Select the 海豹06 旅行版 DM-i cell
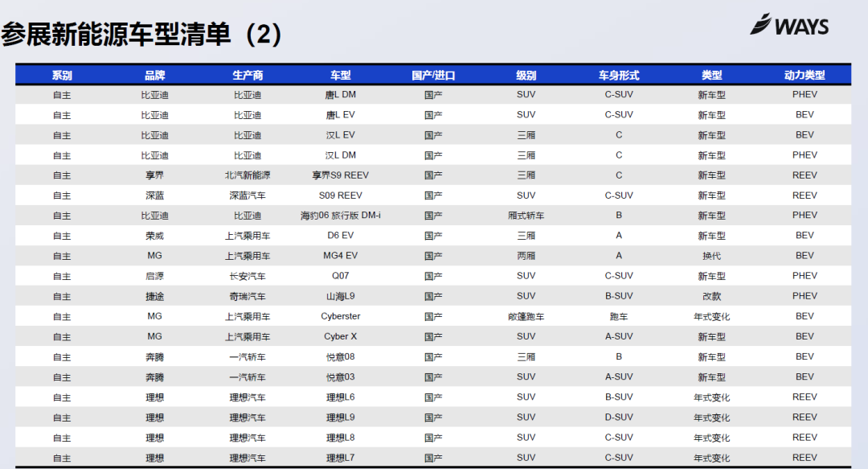Screen dimensions: 868x469 (341, 216)
